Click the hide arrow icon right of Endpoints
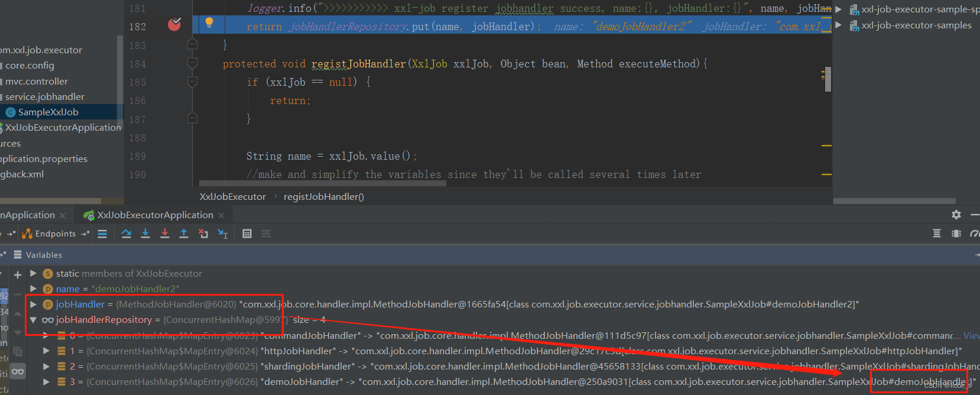Image resolution: width=980 pixels, height=395 pixels. point(85,234)
